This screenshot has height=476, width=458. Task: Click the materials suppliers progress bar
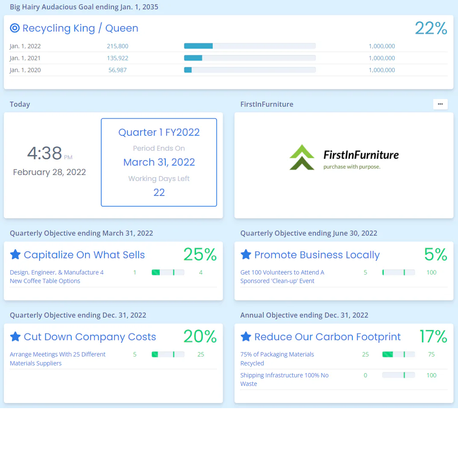168,354
